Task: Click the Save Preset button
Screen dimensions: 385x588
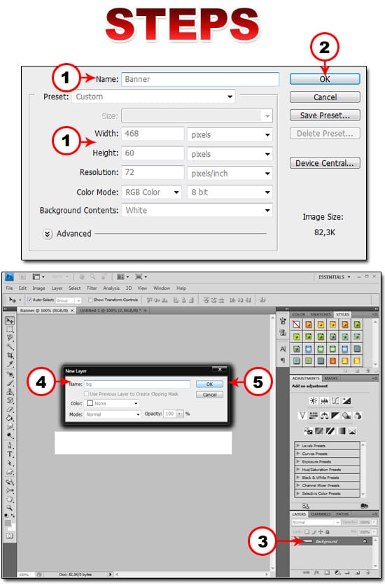Action: click(325, 115)
